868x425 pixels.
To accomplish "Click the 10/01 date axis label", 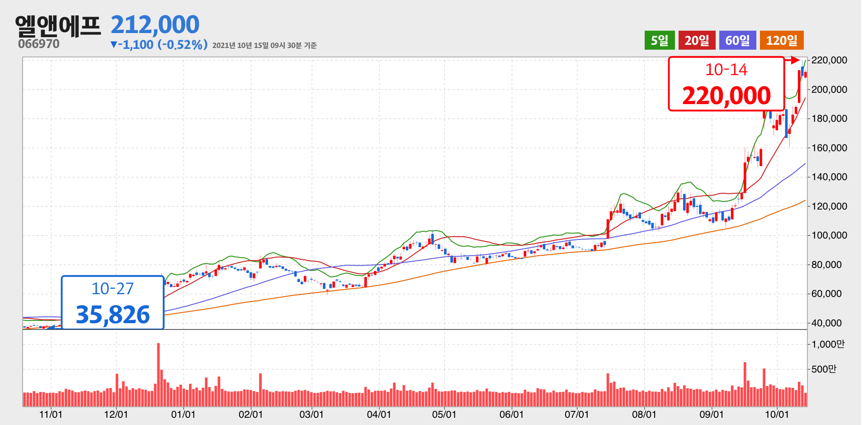I will [x=777, y=414].
